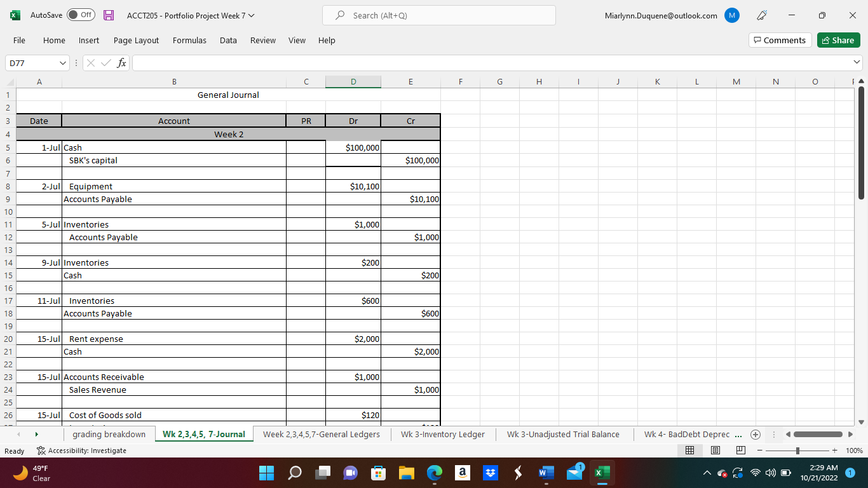
Task: Open the Name Box dropdown
Action: 62,63
